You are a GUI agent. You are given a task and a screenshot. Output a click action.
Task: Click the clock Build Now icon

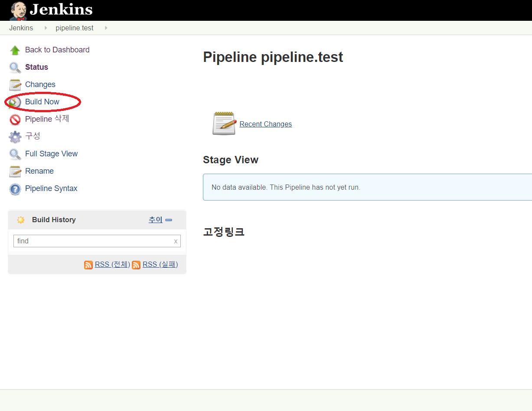coord(15,102)
